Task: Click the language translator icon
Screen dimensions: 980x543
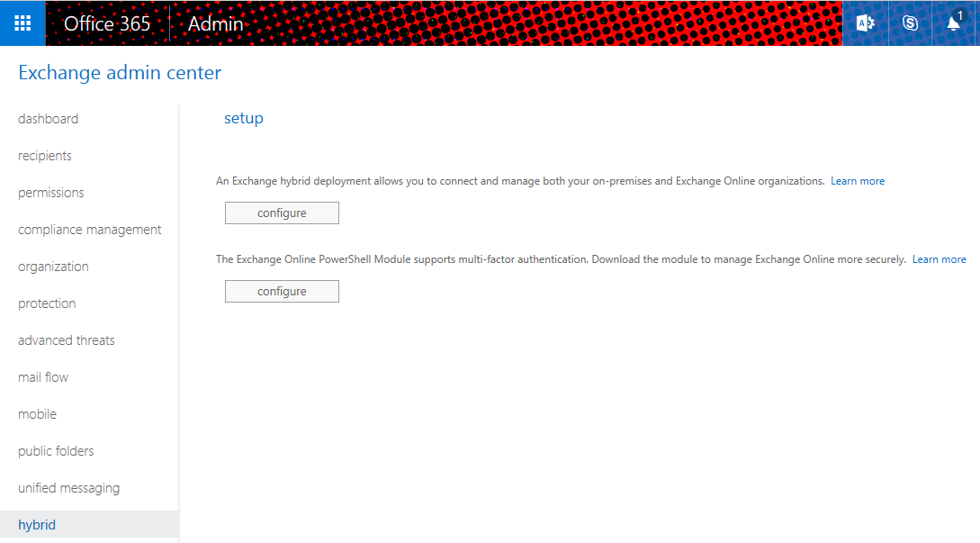Action: pos(865,23)
